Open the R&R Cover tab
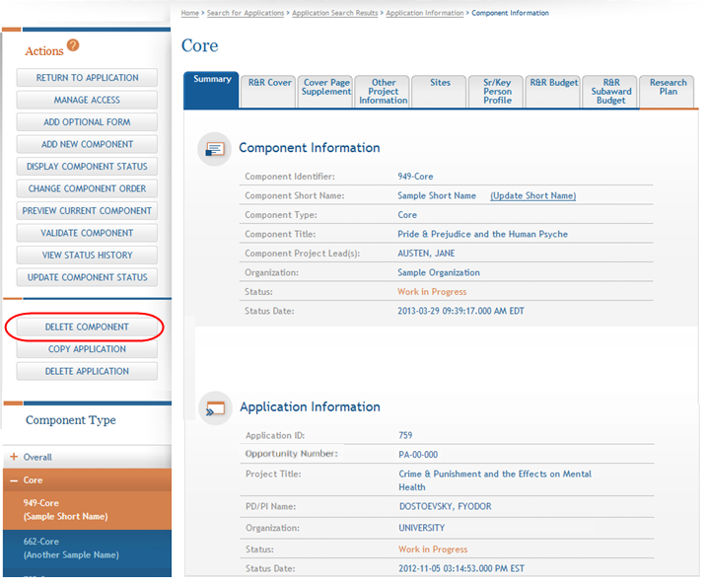The width and height of the screenshot is (707, 588). pyautogui.click(x=269, y=92)
